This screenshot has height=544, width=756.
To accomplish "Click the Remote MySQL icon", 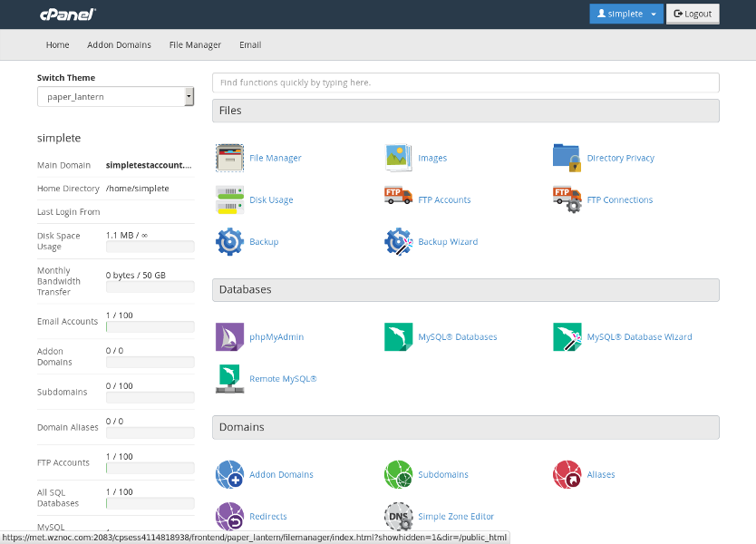I will pos(229,379).
